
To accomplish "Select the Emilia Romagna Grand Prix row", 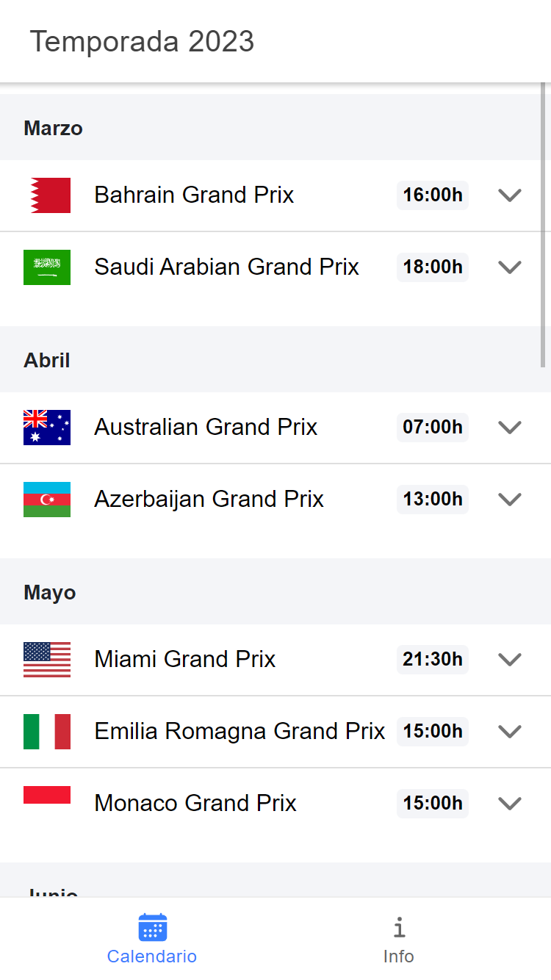I will pyautogui.click(x=275, y=732).
